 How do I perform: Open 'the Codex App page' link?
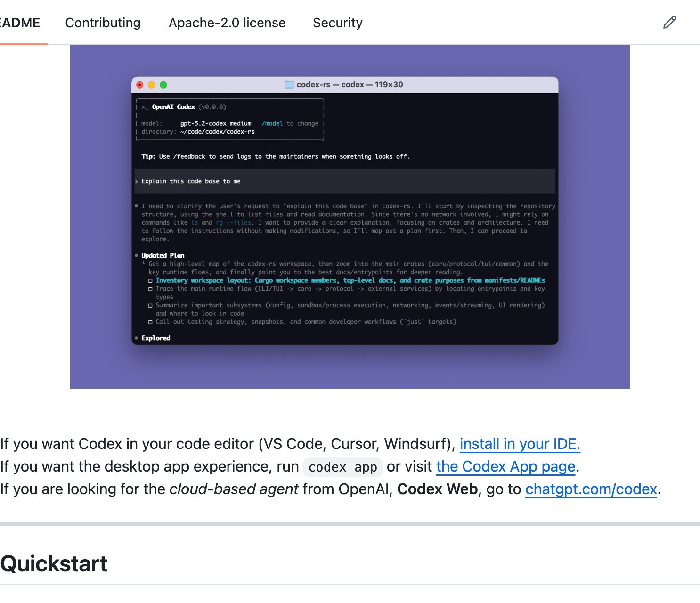[506, 466]
